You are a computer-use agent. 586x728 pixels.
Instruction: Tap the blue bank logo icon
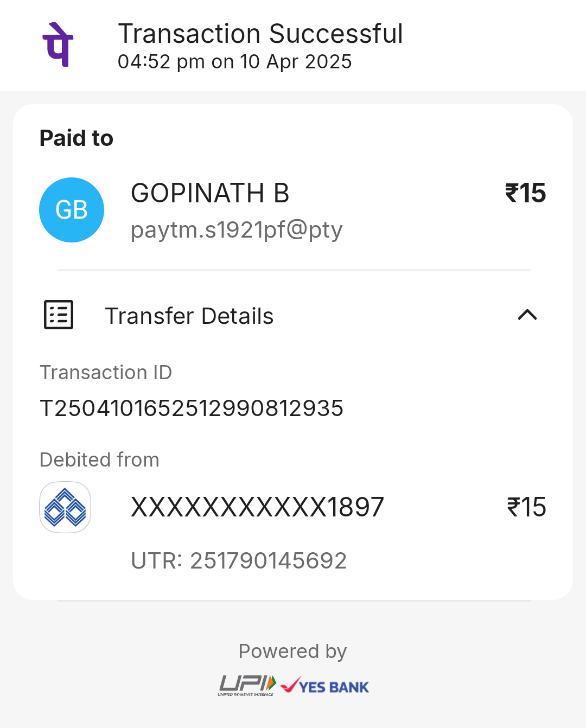click(65, 507)
